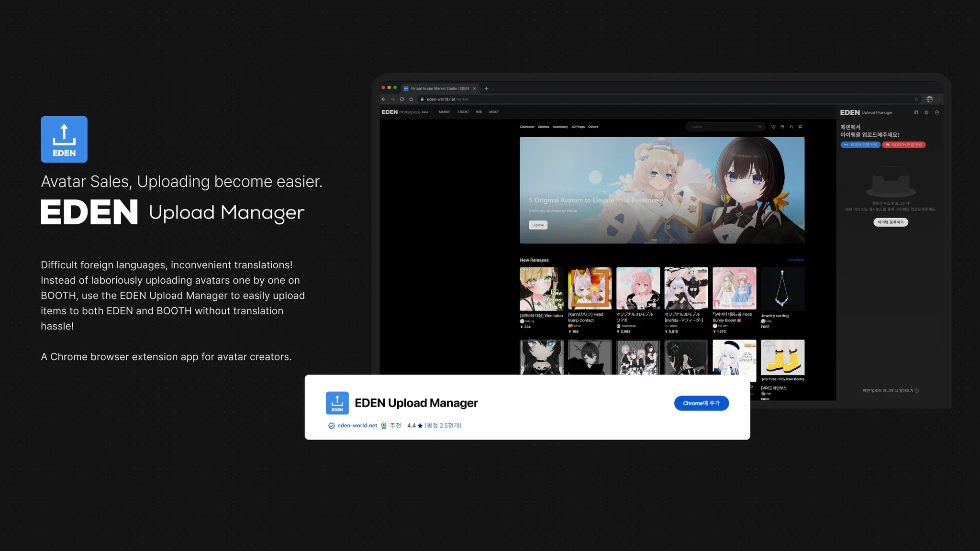Image resolution: width=980 pixels, height=551 pixels.
Task: Click the marketplace Search input field
Action: tap(723, 127)
